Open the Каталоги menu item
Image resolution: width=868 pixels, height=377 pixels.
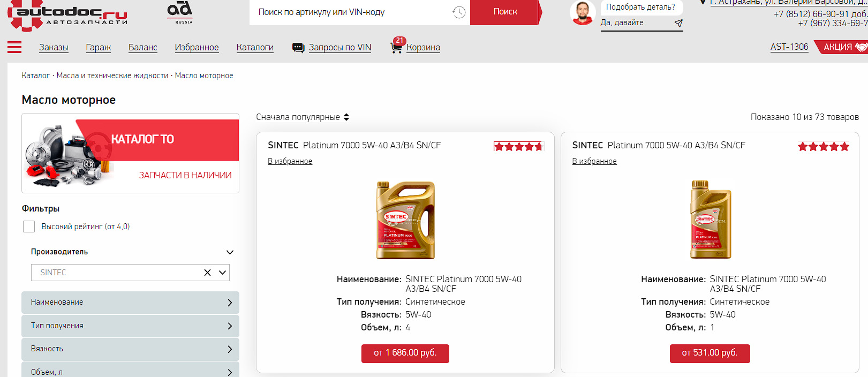(x=255, y=47)
